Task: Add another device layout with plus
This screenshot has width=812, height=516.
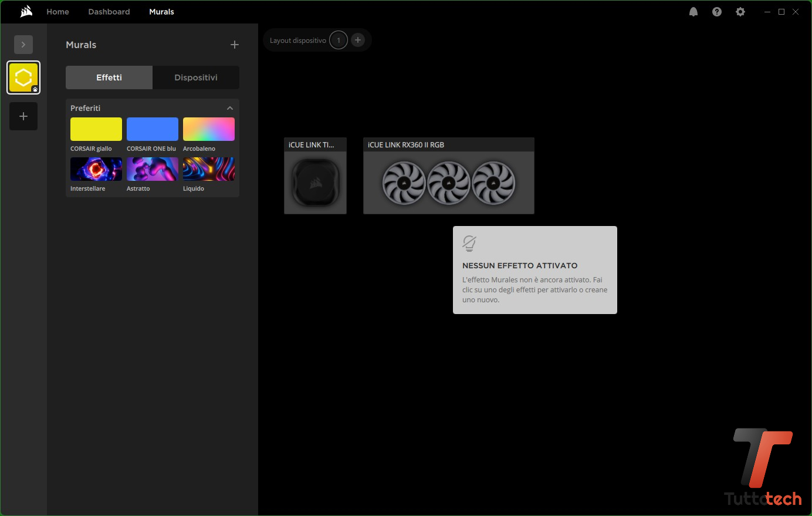Action: [358, 40]
